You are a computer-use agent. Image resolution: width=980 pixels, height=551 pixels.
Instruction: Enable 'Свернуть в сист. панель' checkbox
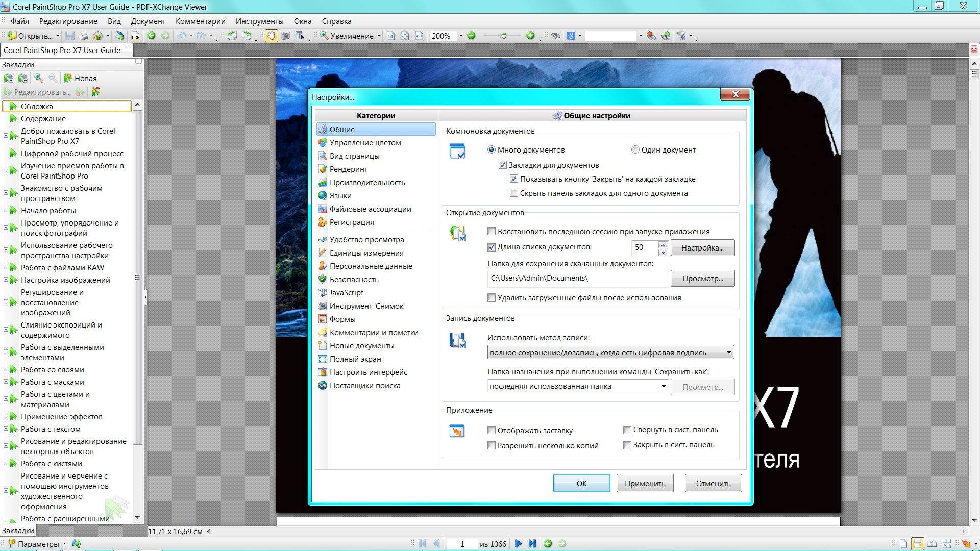[x=627, y=430]
